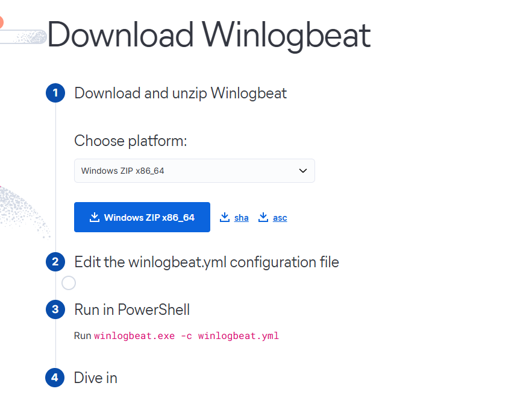This screenshot has height=412, width=532.
Task: Select 'Run in PowerShell' heading
Action: [x=132, y=309]
